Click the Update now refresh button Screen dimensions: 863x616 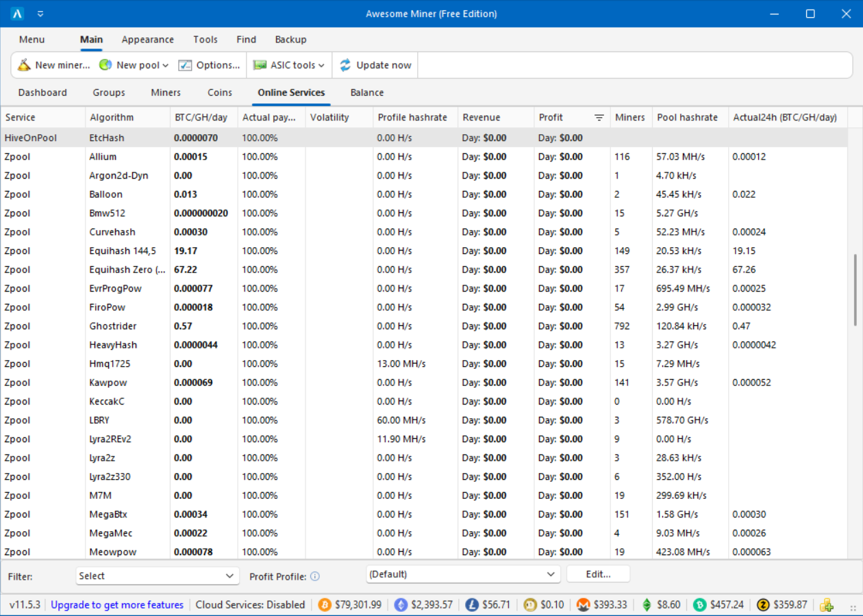pos(375,65)
